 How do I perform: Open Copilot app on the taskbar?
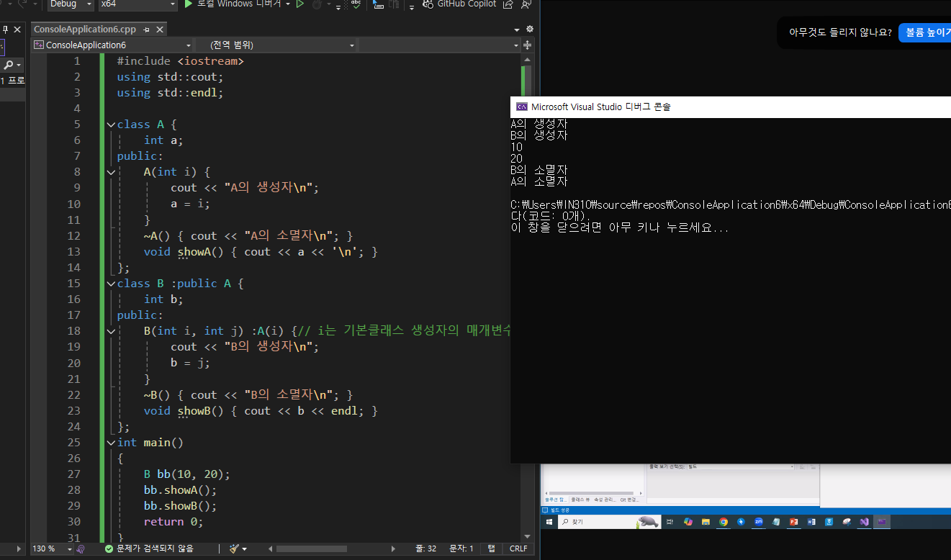tap(688, 522)
